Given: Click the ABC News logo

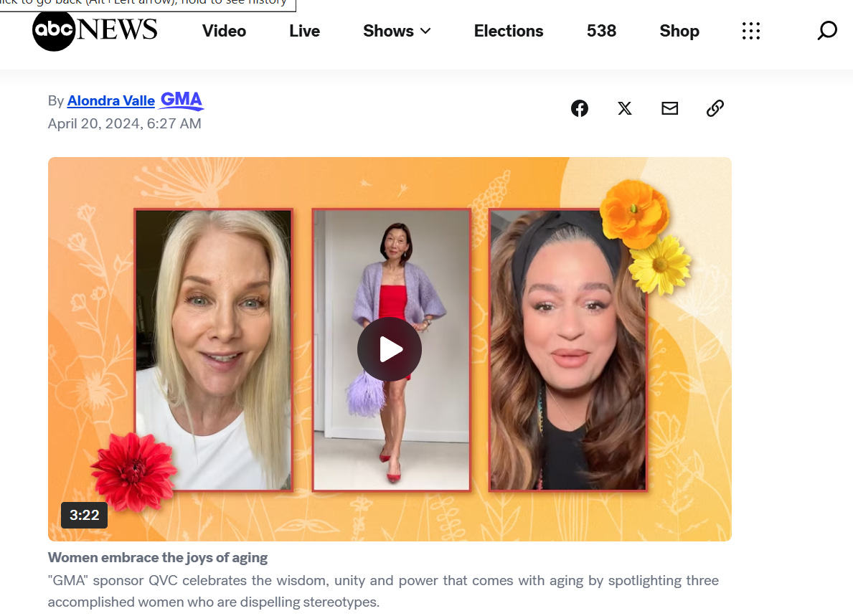Looking at the screenshot, I should pyautogui.click(x=95, y=30).
